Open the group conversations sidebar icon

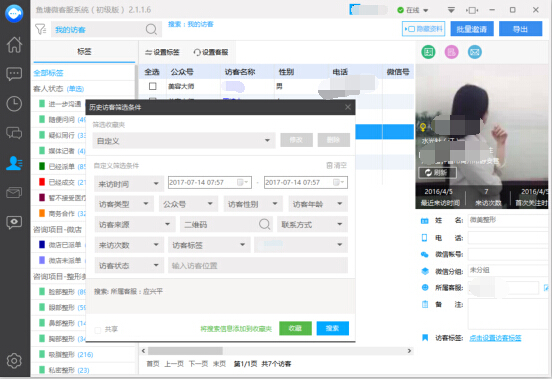14,133
